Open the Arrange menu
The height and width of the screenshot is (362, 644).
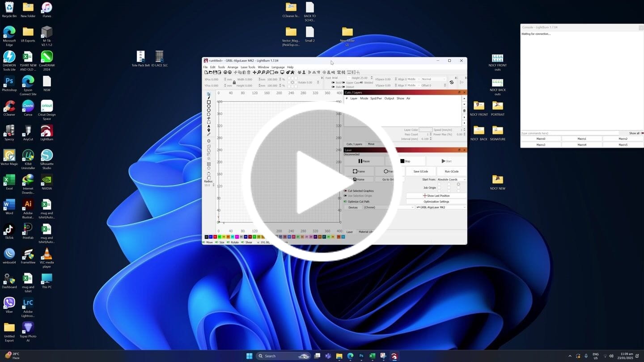point(233,67)
